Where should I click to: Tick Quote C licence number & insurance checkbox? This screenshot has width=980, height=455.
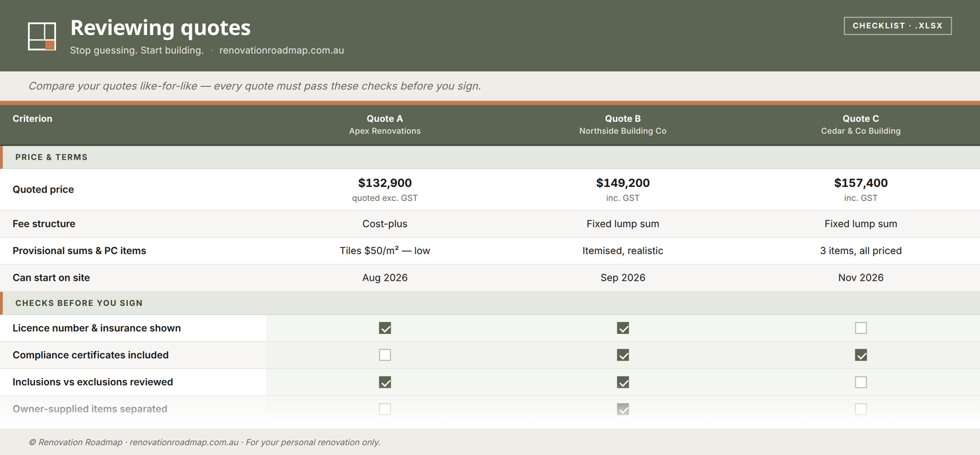click(x=861, y=328)
